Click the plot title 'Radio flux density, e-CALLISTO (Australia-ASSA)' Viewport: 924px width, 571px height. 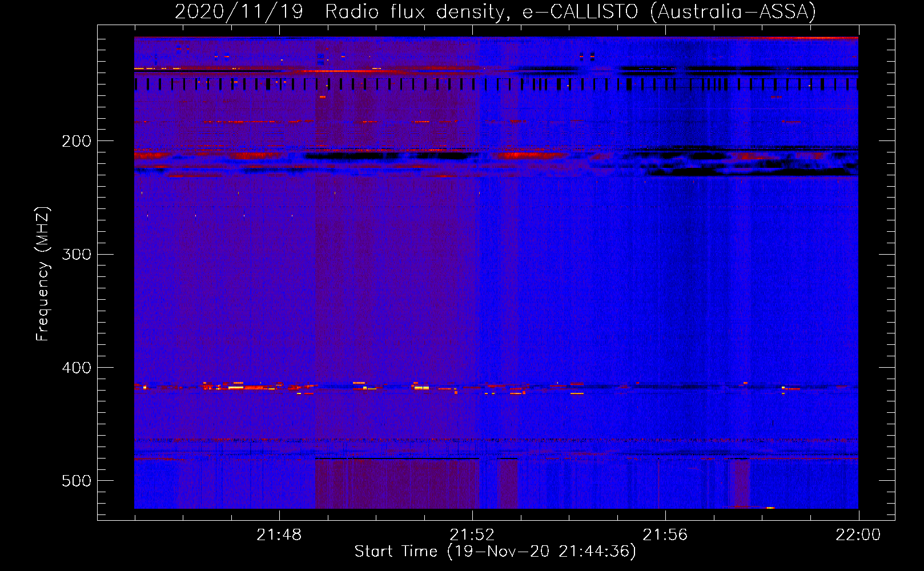point(571,11)
